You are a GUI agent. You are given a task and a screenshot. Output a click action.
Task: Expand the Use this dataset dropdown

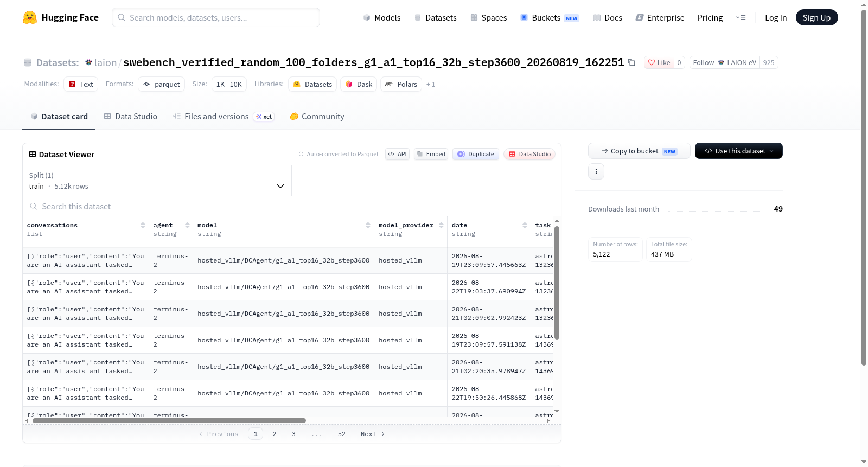pyautogui.click(x=738, y=151)
